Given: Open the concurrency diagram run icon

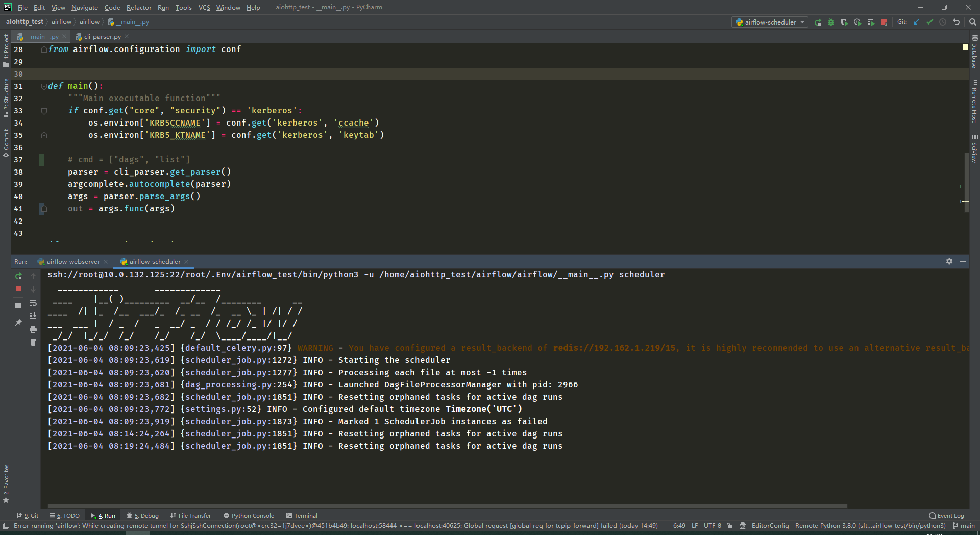Looking at the screenshot, I should (871, 22).
